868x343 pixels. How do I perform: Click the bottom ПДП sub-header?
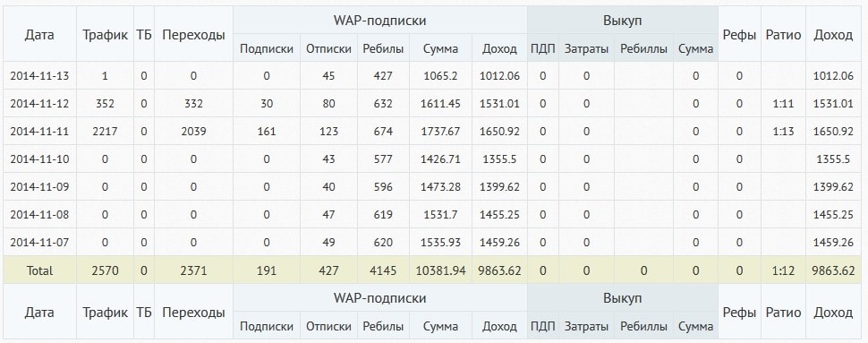542,326
